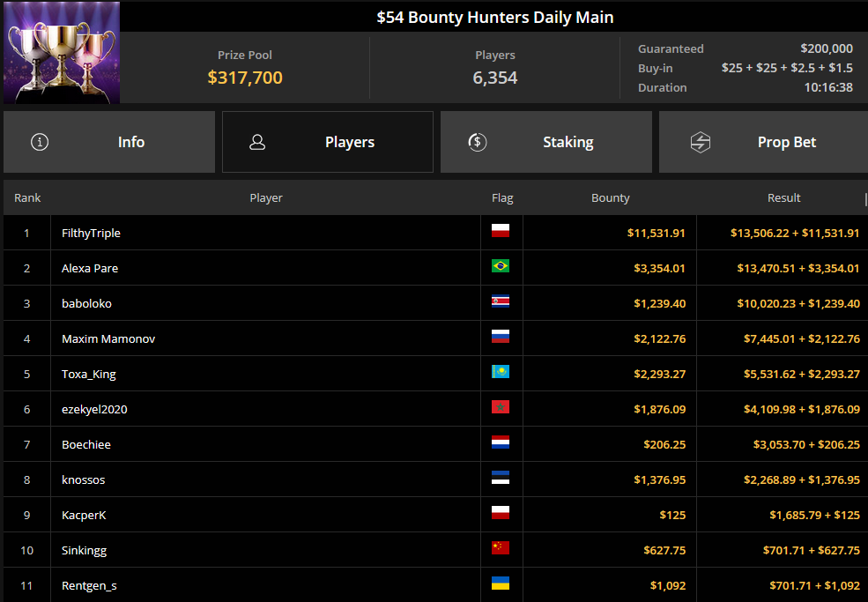Select player FilthyTriple
868x602 pixels.
[x=91, y=234]
